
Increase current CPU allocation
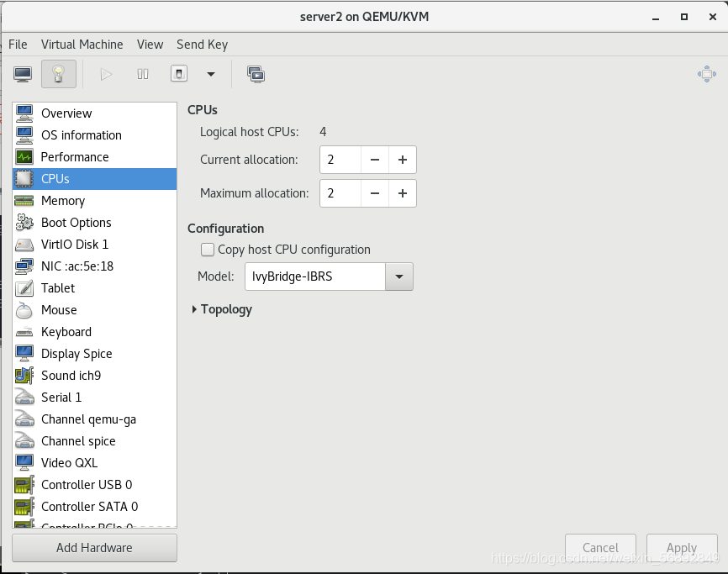[x=403, y=160]
